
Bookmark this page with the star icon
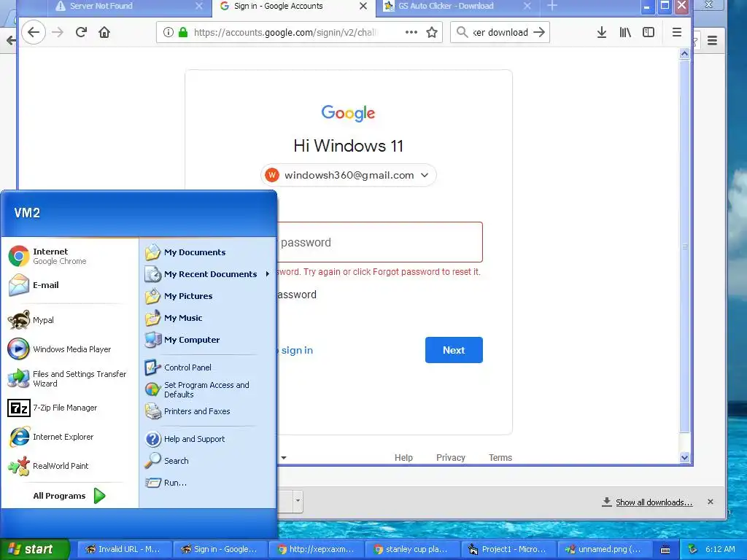coord(432,32)
